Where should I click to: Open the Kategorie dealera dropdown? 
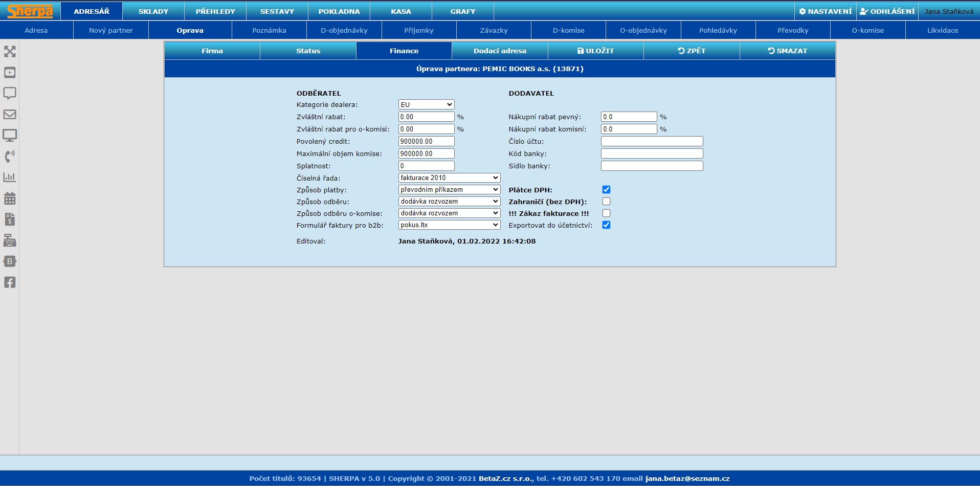click(426, 105)
